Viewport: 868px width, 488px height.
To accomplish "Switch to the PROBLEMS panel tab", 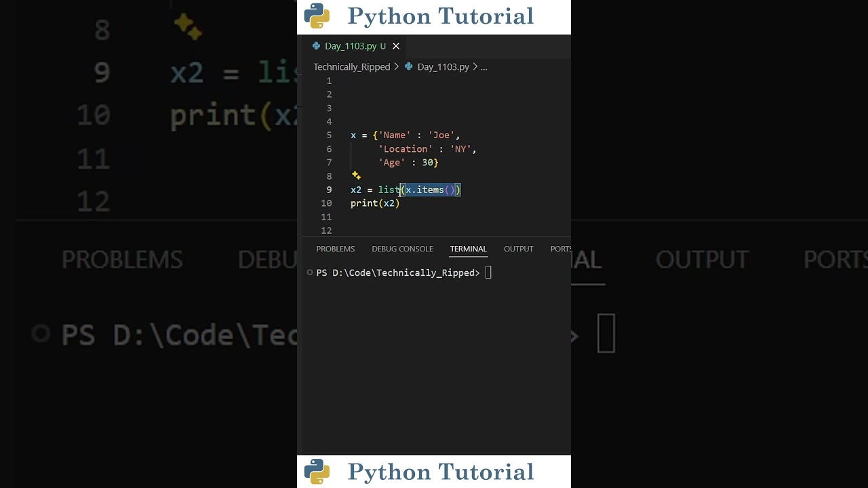I will pos(335,249).
